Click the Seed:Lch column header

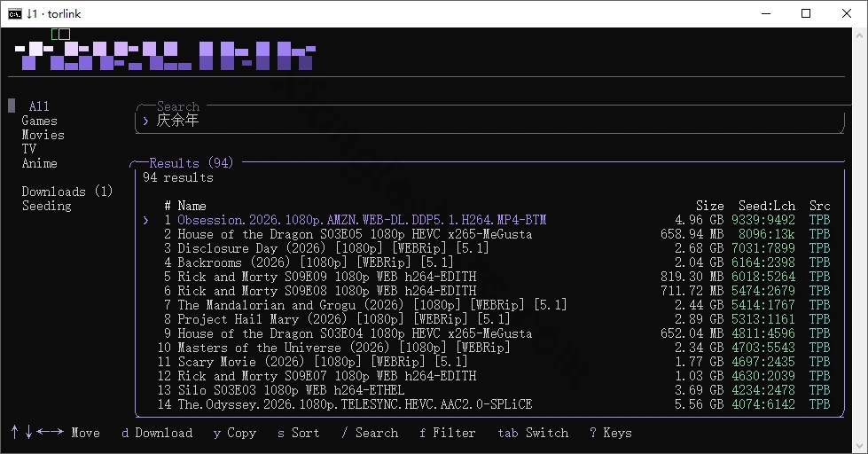(x=767, y=206)
